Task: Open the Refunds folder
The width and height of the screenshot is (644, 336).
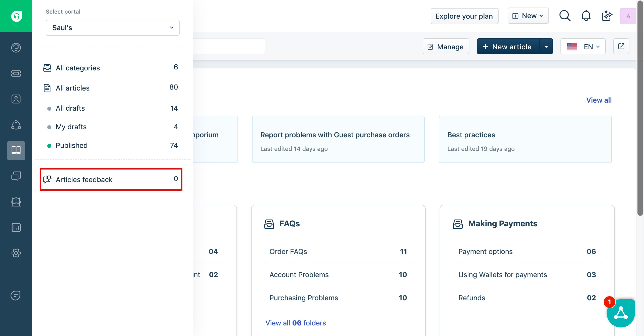Action: [527, 298]
